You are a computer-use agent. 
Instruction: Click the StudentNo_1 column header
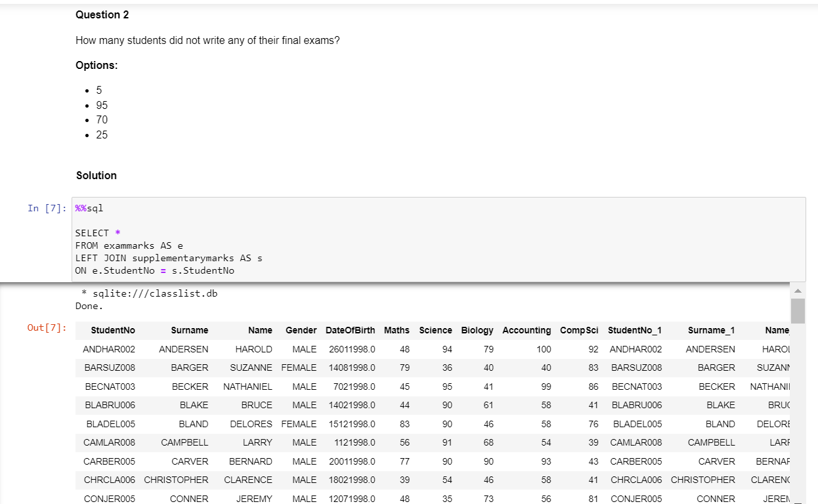pos(635,330)
